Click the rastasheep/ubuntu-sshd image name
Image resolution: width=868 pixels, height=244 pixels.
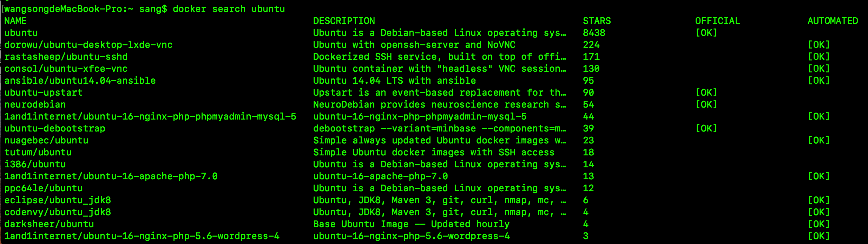click(x=66, y=57)
